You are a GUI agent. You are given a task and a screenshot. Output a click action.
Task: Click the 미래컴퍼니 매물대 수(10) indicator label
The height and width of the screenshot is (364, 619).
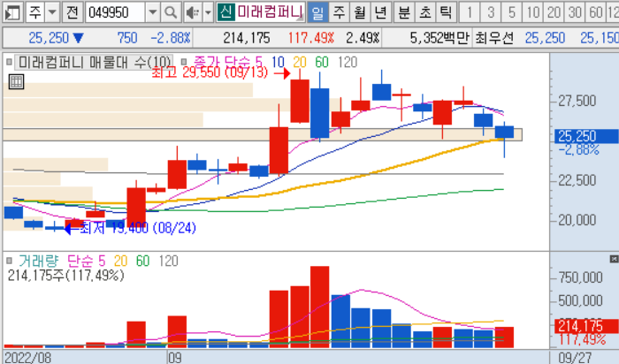[94, 63]
